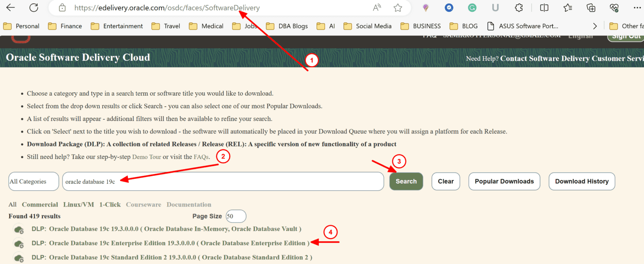Click cloud download icon beside Enterprise Edition DLP
This screenshot has width=644, height=264.
[19, 243]
